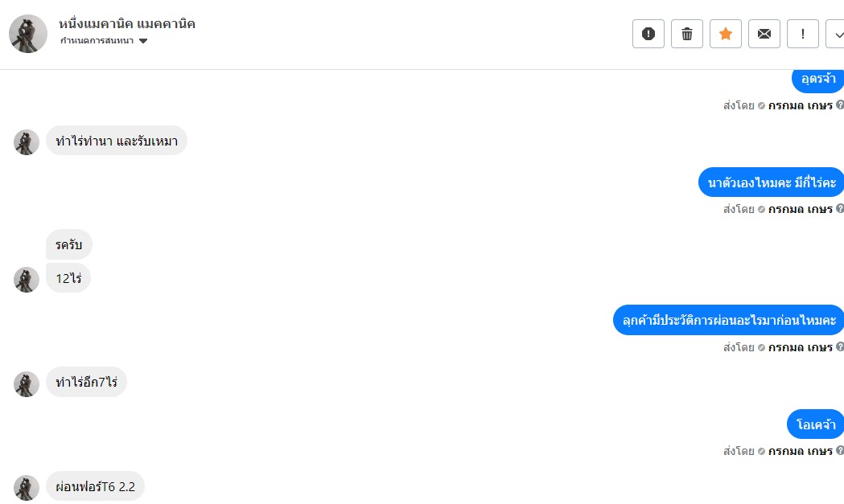
Task: Click the spam octagon icon in header
Action: [648, 34]
